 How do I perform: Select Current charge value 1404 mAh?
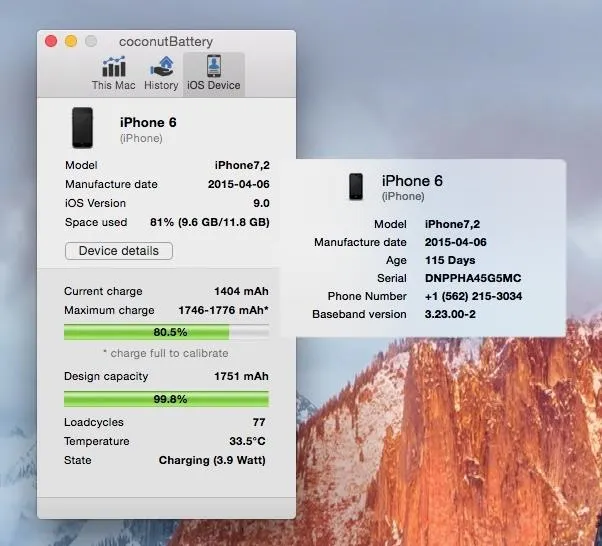tap(241, 291)
